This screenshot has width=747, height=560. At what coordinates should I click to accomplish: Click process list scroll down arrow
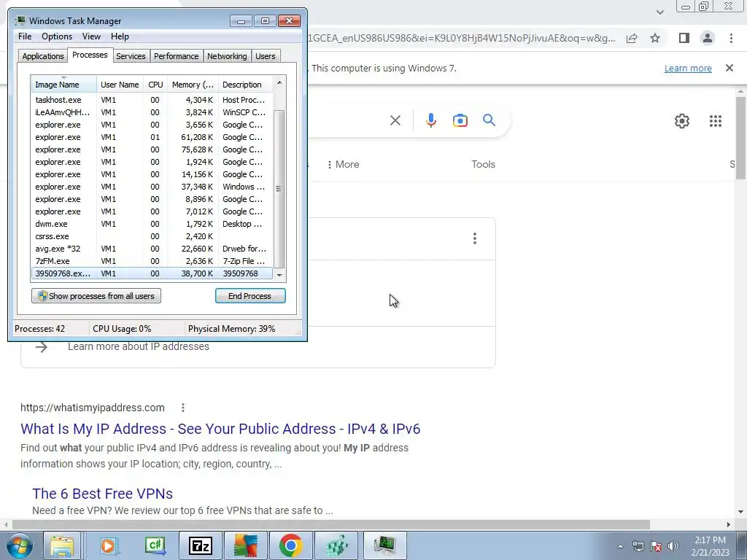pos(279,275)
